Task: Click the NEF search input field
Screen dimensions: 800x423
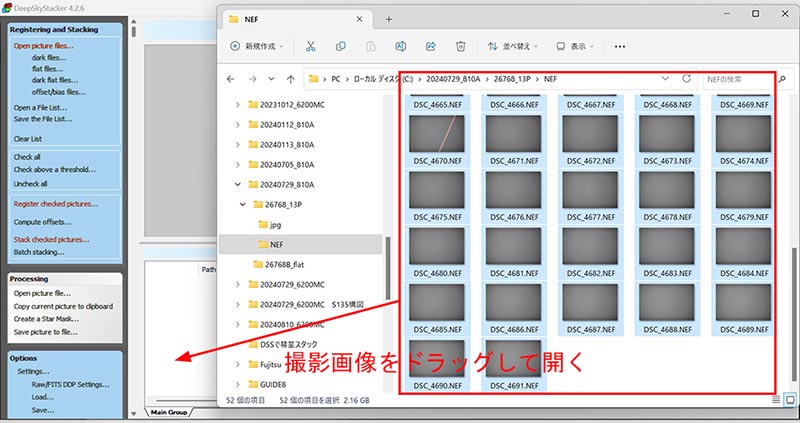Action: (x=738, y=78)
